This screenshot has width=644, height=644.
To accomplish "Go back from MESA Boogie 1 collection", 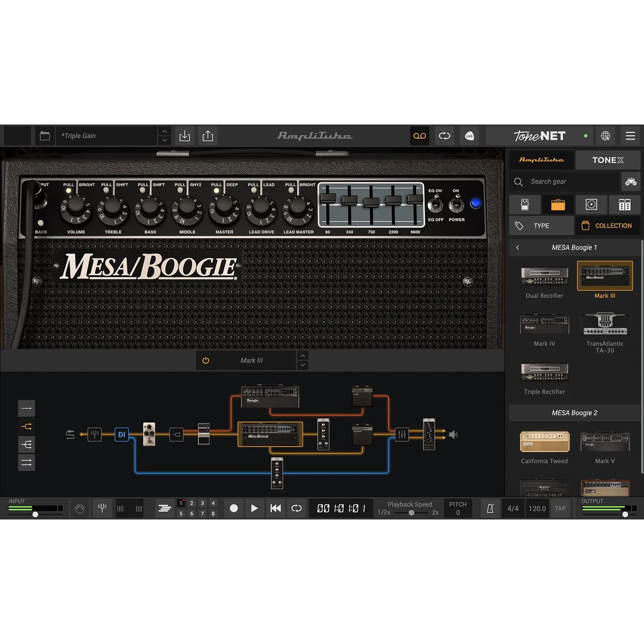I will pos(517,248).
